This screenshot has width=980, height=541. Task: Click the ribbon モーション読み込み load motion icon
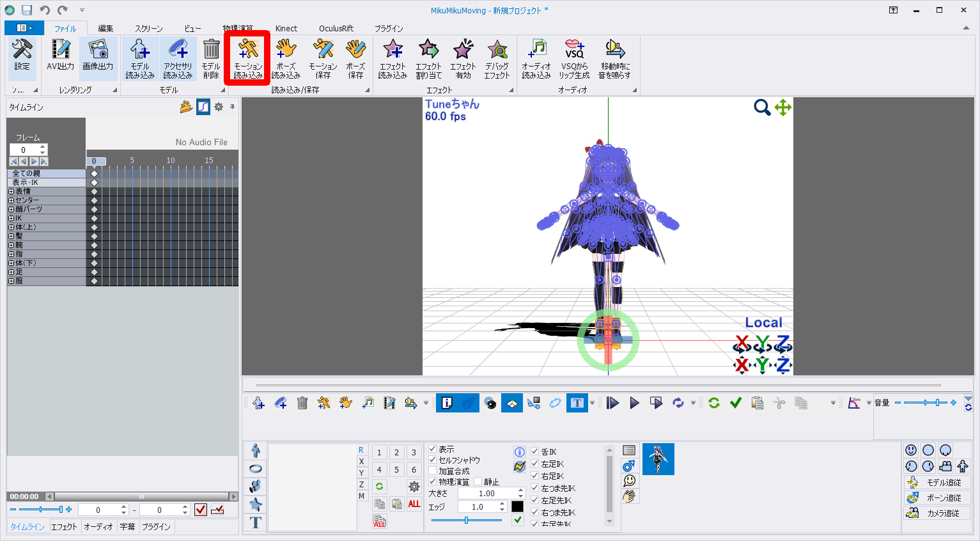point(248,58)
